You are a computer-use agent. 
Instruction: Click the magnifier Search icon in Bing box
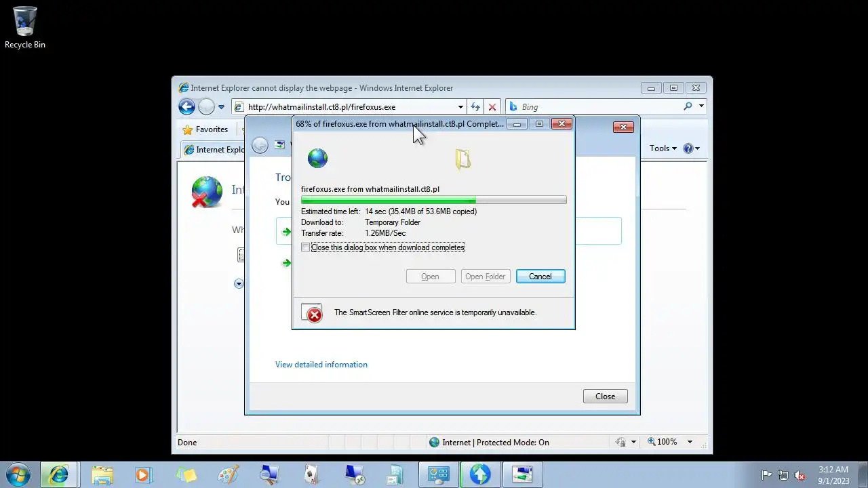point(688,106)
